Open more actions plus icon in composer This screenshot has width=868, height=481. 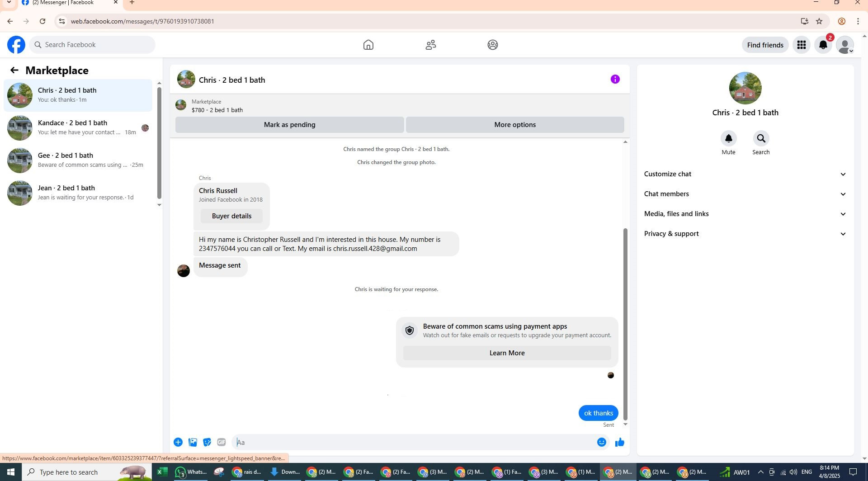178,442
